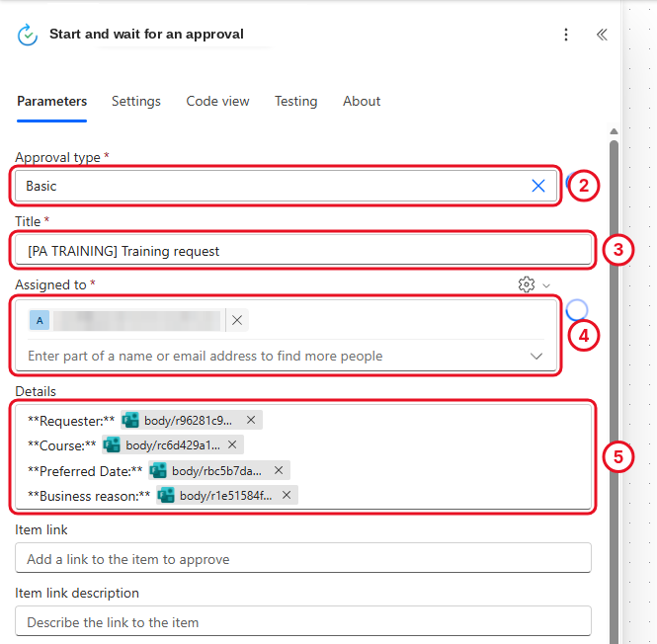Click into the Item link field
This screenshot has width=657, height=644.
coord(303,558)
